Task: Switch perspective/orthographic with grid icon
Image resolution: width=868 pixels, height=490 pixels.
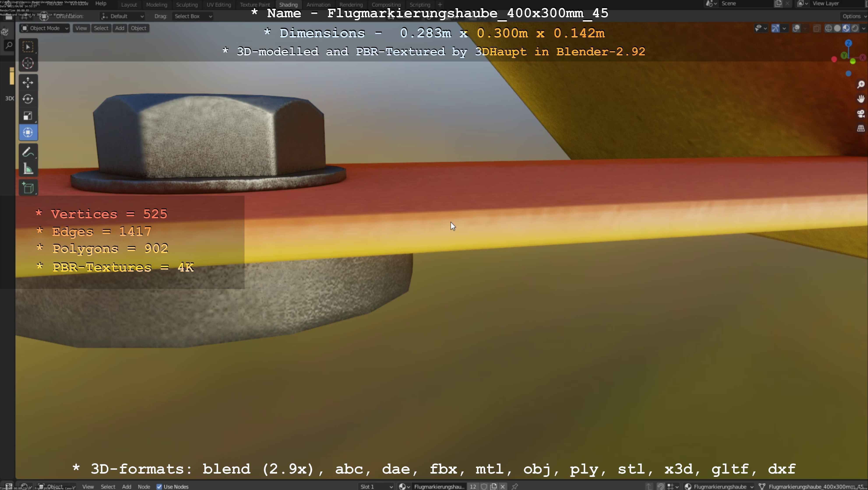Action: [x=861, y=128]
